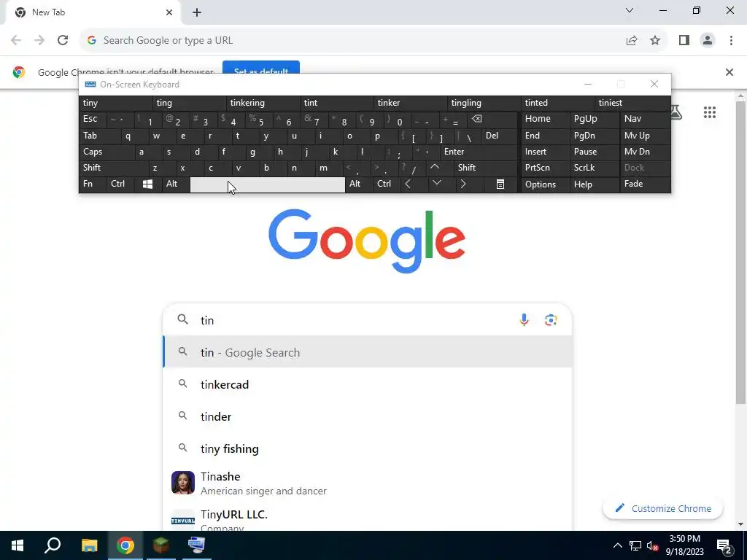Click the right arrow key on keyboard
The width and height of the screenshot is (747, 560).
[463, 184]
